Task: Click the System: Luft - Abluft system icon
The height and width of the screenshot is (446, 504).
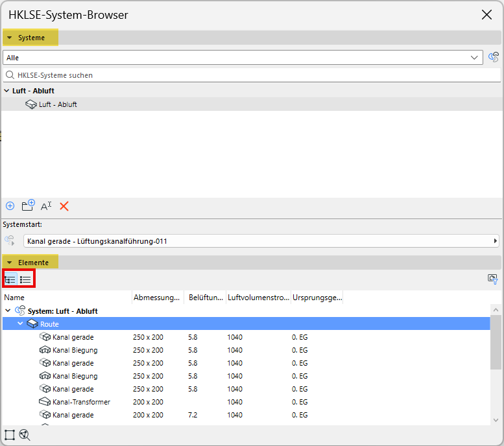Action: click(20, 311)
